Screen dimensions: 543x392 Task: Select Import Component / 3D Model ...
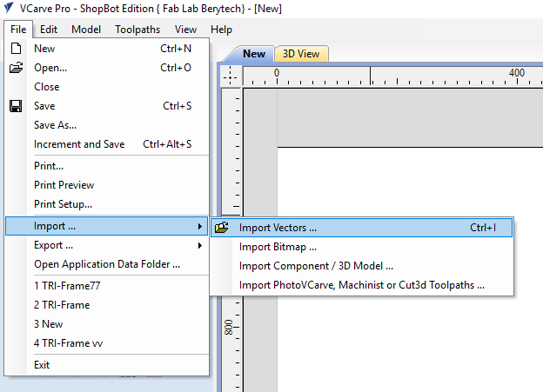pos(361,266)
